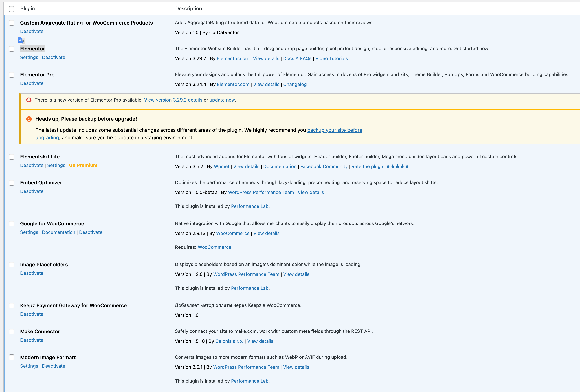Click the red update icon for Elementor Pro
This screenshot has height=392, width=580.
click(x=29, y=100)
